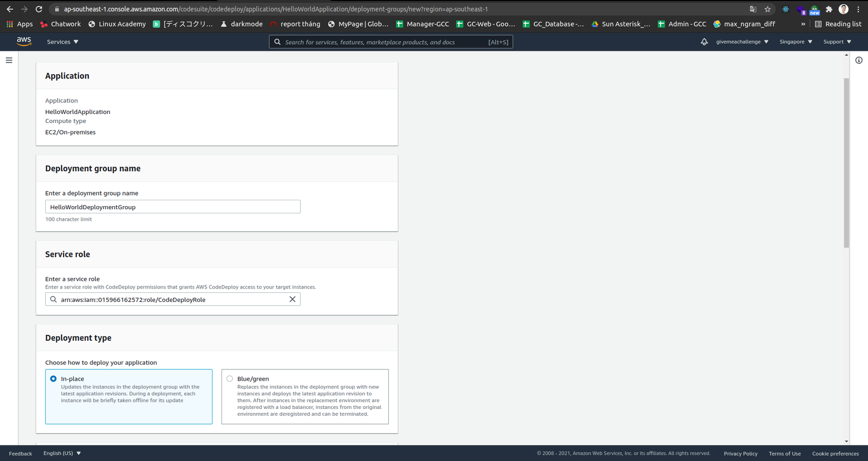Click the site padlock icon in address bar
This screenshot has width=868, height=461.
click(x=57, y=9)
